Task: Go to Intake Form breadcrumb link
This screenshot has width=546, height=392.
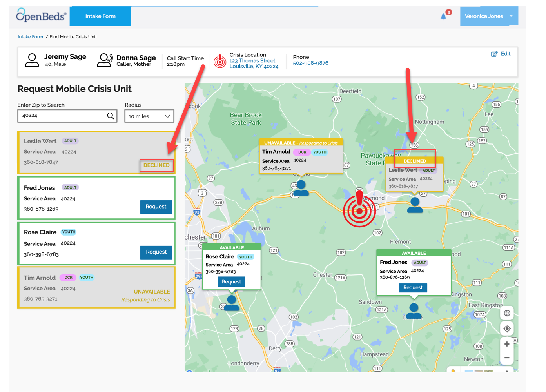Action: (x=30, y=37)
